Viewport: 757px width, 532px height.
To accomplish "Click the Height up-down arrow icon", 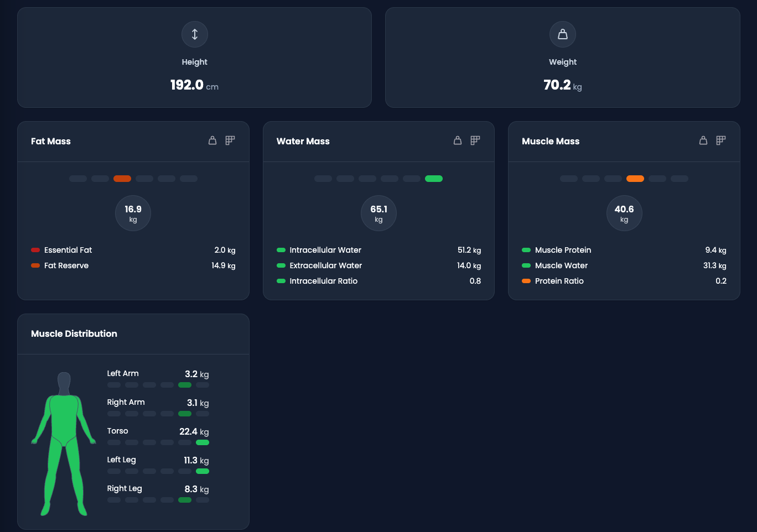I will coord(195,34).
